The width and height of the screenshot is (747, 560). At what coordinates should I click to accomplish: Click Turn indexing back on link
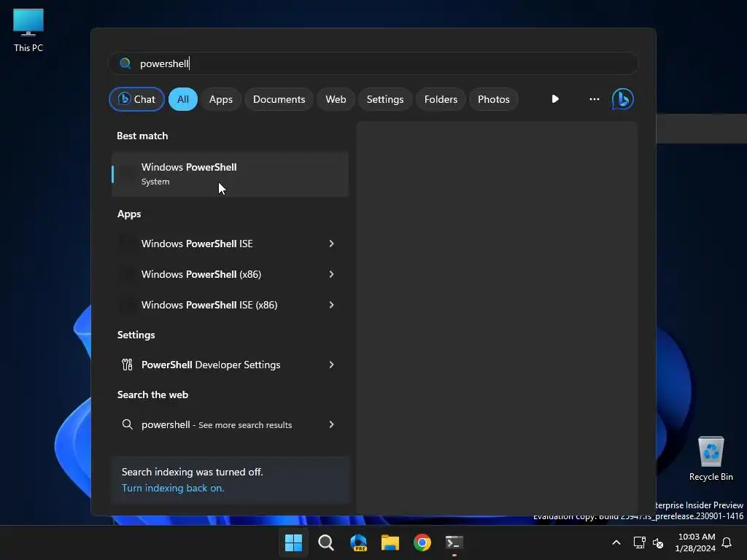(172, 488)
